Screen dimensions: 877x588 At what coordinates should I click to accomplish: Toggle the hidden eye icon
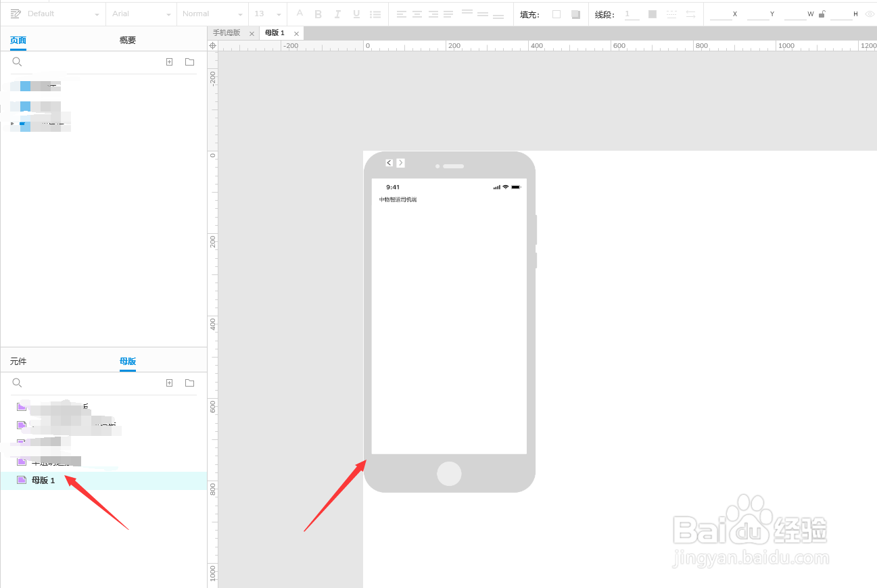tap(870, 14)
